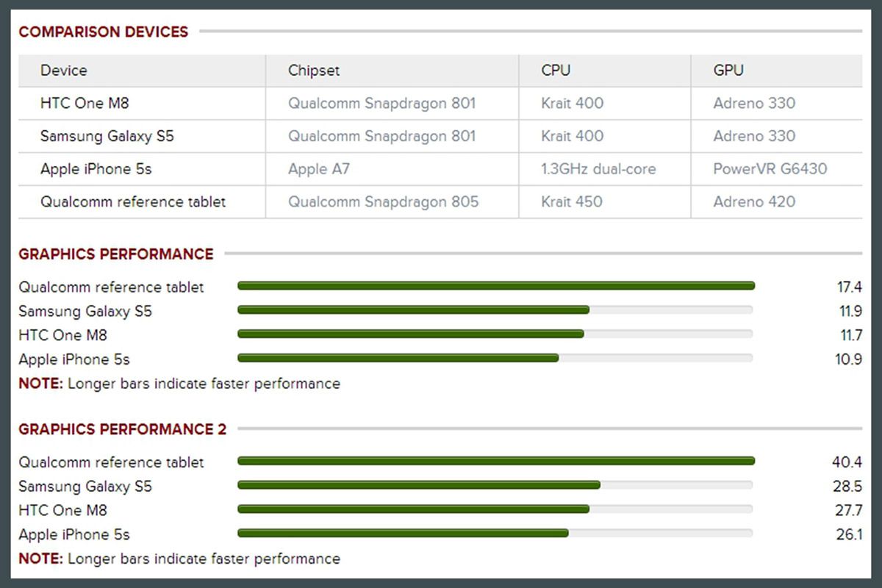Select the Apple A7 chipset cell
The height and width of the screenshot is (588, 882).
[x=319, y=169]
